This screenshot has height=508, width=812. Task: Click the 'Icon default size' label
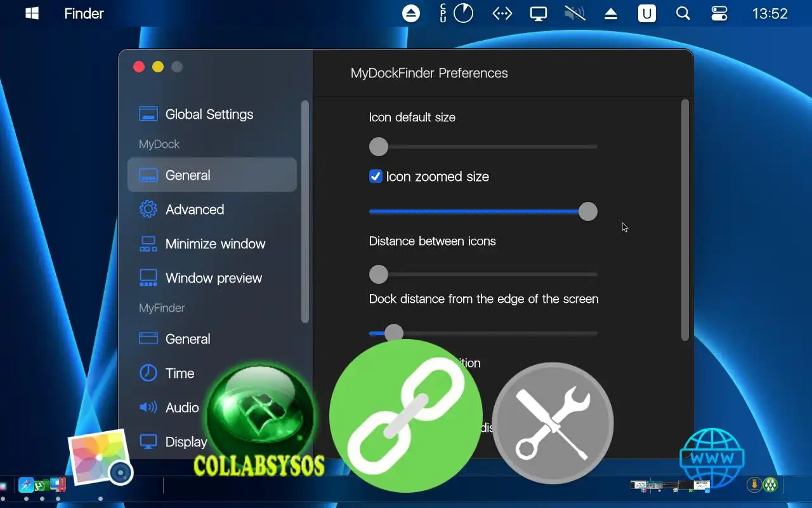412,117
